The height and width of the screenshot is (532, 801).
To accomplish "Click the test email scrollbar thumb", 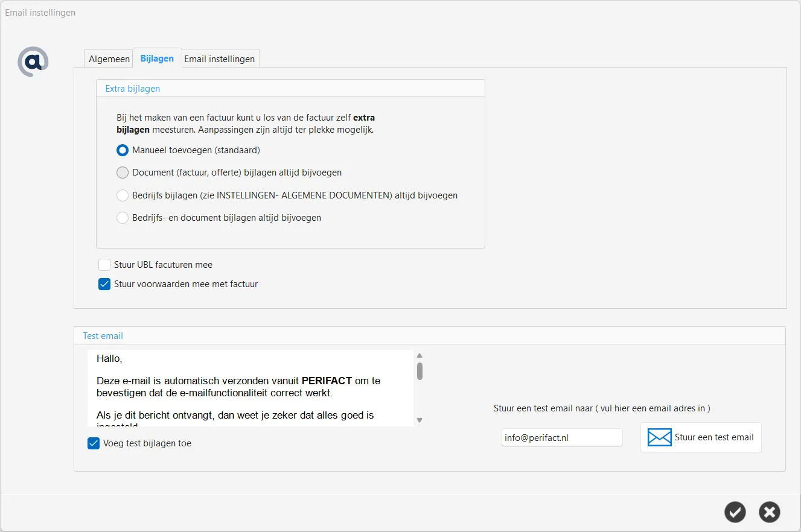I will (x=420, y=371).
